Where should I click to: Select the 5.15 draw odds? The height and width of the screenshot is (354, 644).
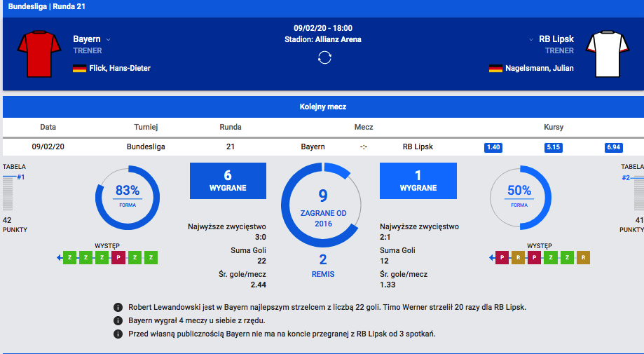point(554,147)
